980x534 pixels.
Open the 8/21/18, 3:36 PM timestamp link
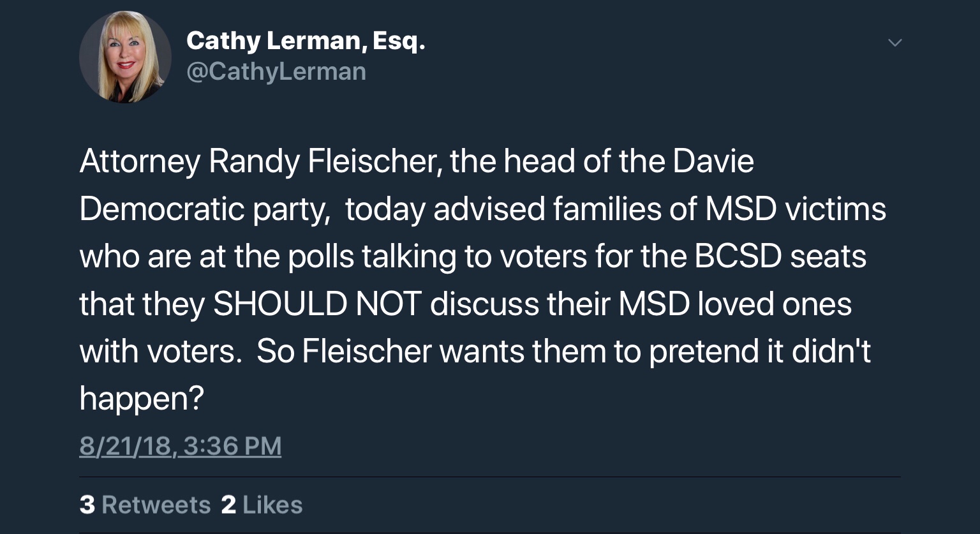(180, 445)
